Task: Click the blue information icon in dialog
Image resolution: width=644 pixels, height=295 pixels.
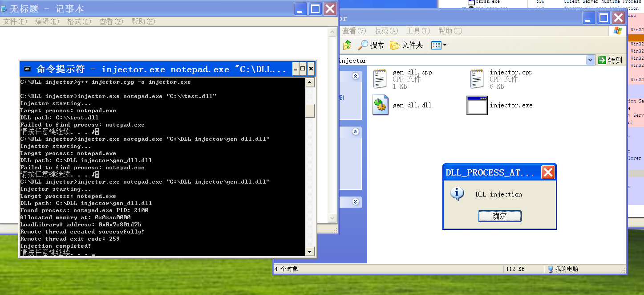Action: tap(457, 194)
